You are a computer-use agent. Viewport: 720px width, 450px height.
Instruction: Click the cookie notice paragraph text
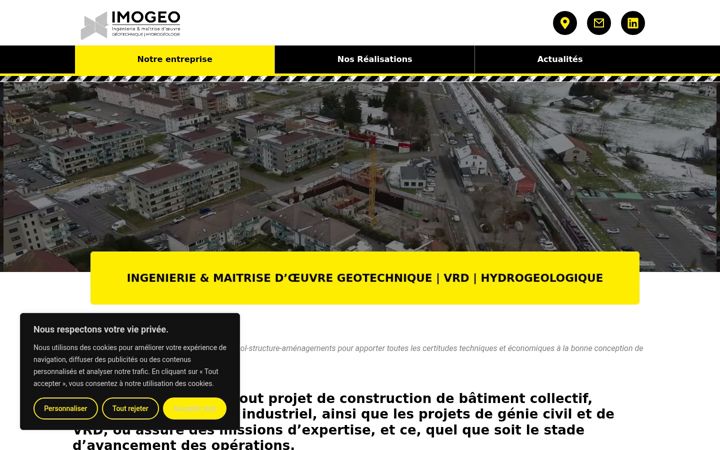130,366
